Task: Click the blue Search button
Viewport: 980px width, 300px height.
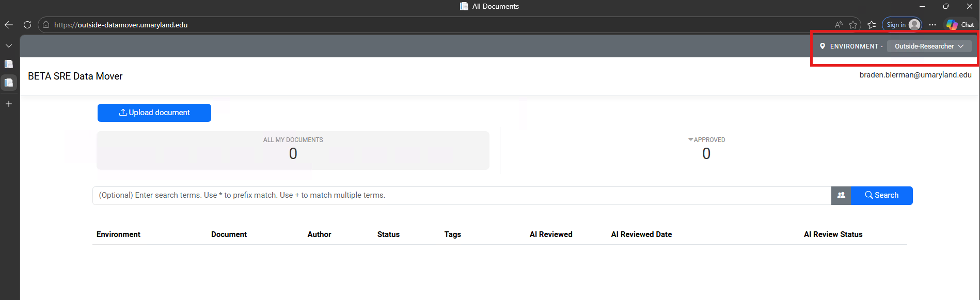Action: 882,196
